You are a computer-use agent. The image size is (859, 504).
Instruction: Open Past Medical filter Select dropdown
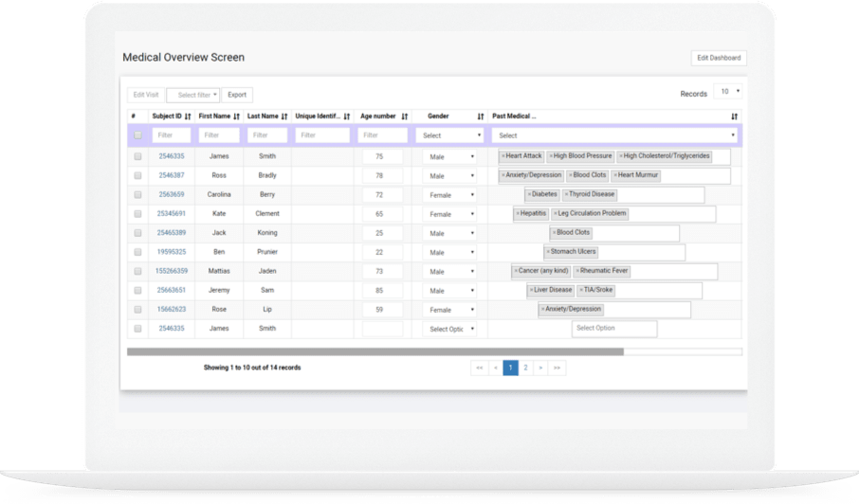(x=614, y=135)
